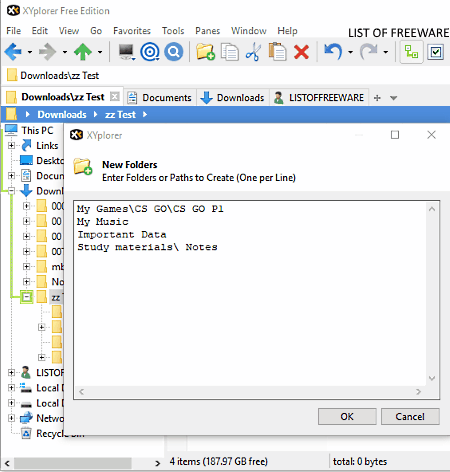
Task: Click the Copy toolbar icon
Action: [230, 52]
